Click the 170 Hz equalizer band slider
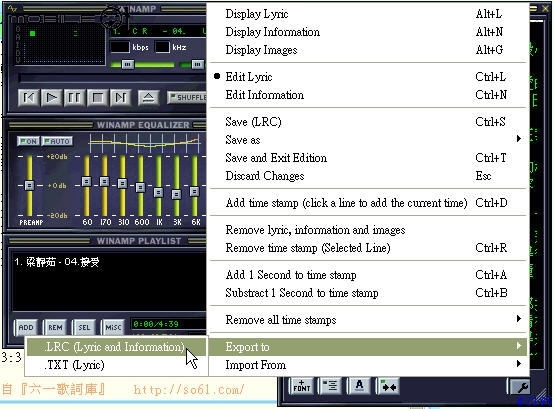Screen dimensions: 554x409 pos(104,182)
